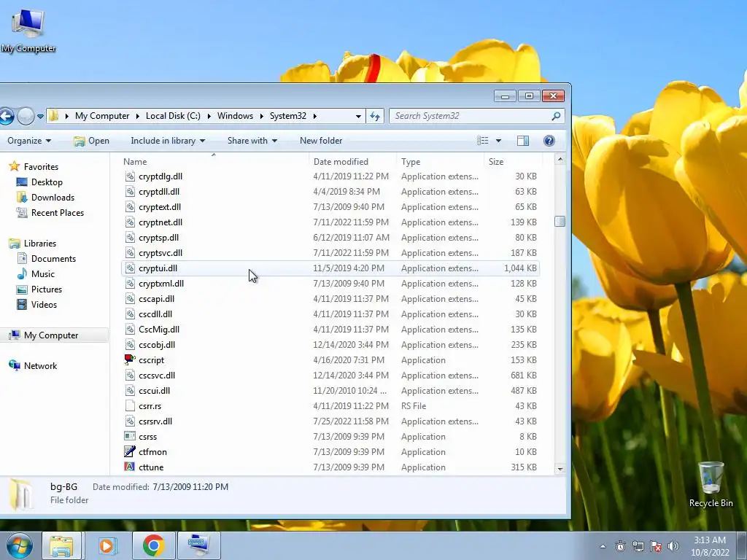Sort by the Date modified column header
The image size is (747, 560).
pos(352,161)
